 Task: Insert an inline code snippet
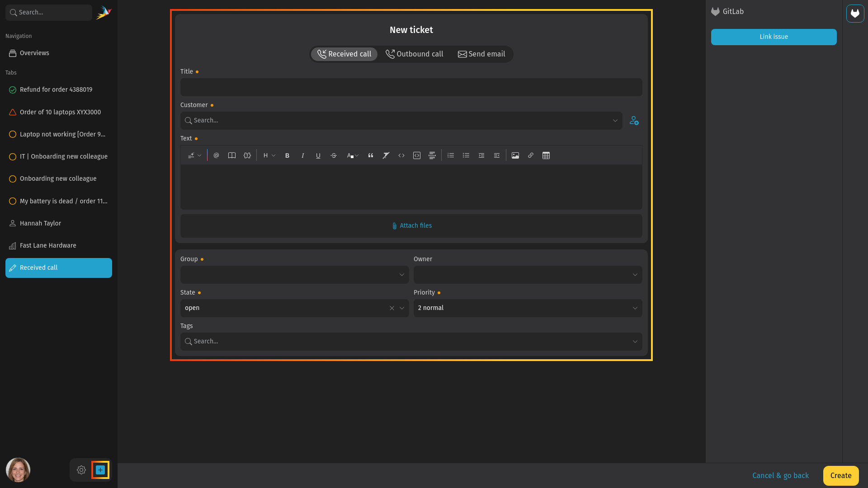[401, 155]
